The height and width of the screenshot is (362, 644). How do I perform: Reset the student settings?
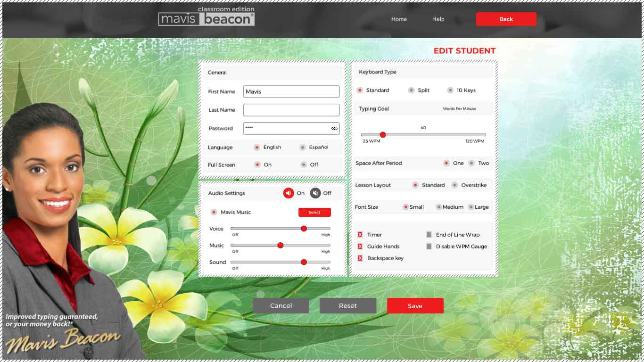point(348,305)
